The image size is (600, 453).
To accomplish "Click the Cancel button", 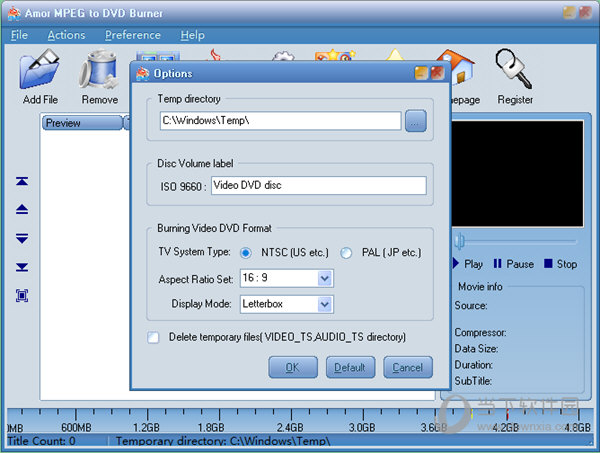I will pos(408,367).
